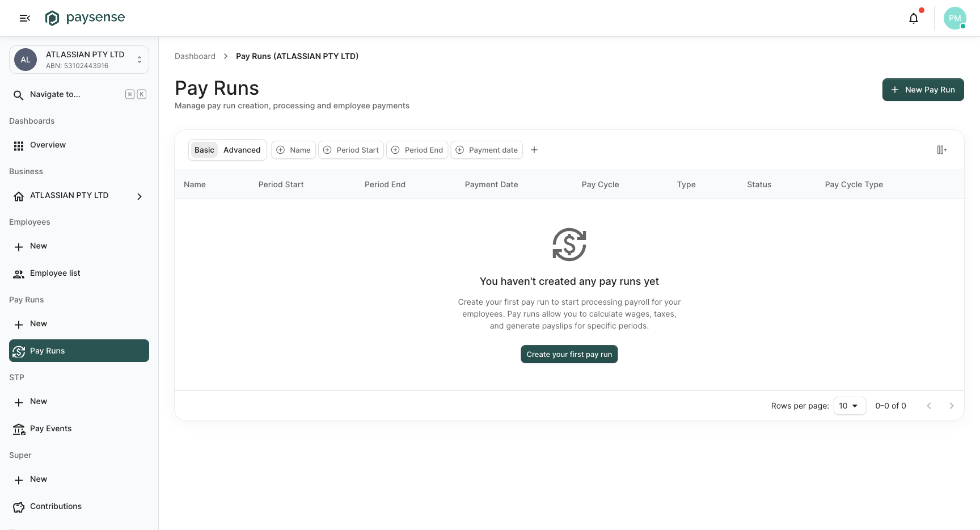Click the plus icon under Super
This screenshot has width=980, height=530.
pyautogui.click(x=19, y=479)
